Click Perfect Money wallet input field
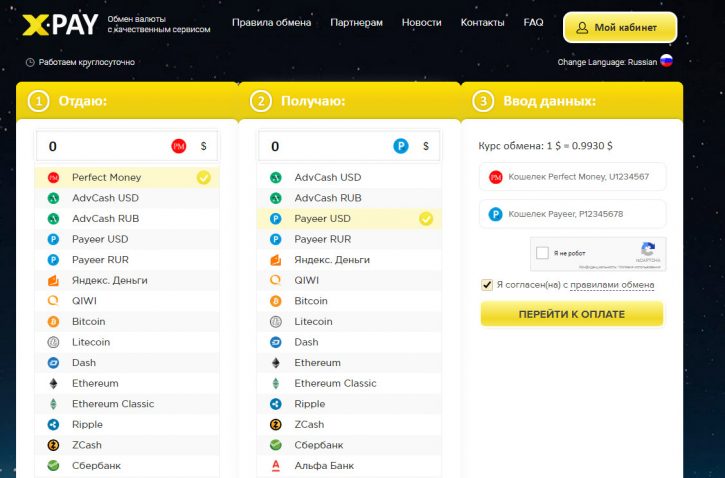 coord(572,177)
